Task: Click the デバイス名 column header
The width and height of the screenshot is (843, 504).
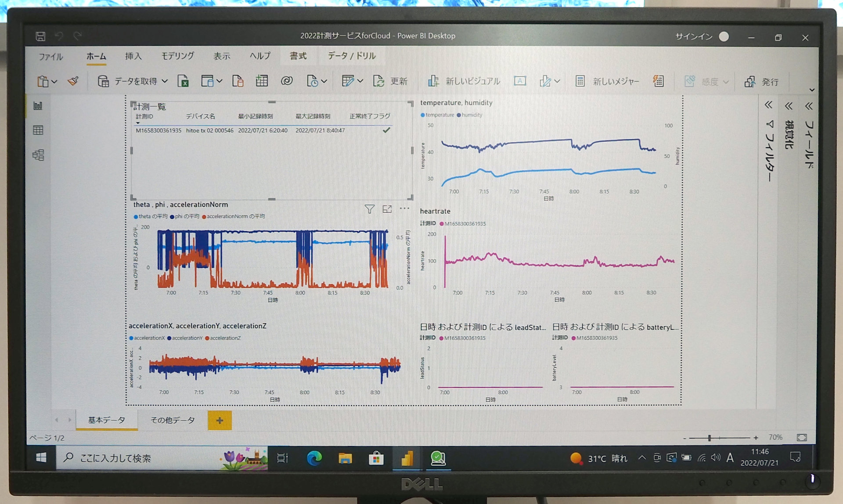Action: click(200, 116)
